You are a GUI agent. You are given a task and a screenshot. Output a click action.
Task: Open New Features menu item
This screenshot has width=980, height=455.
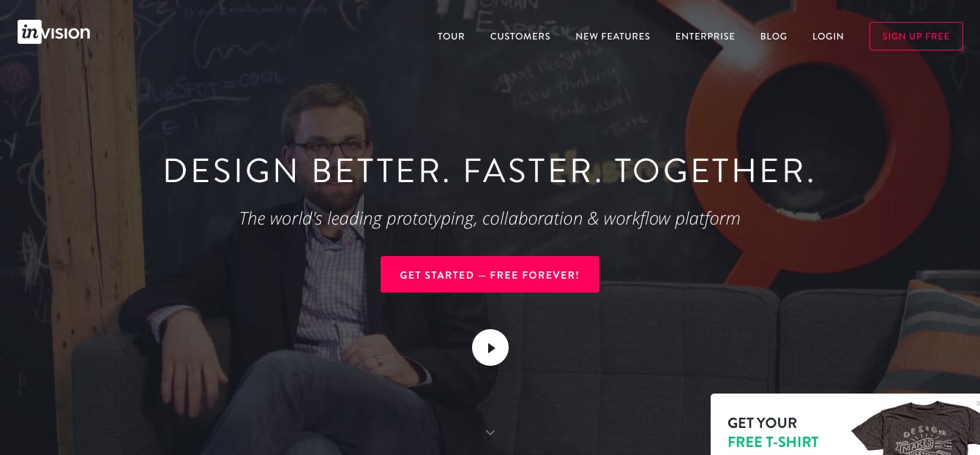click(613, 36)
